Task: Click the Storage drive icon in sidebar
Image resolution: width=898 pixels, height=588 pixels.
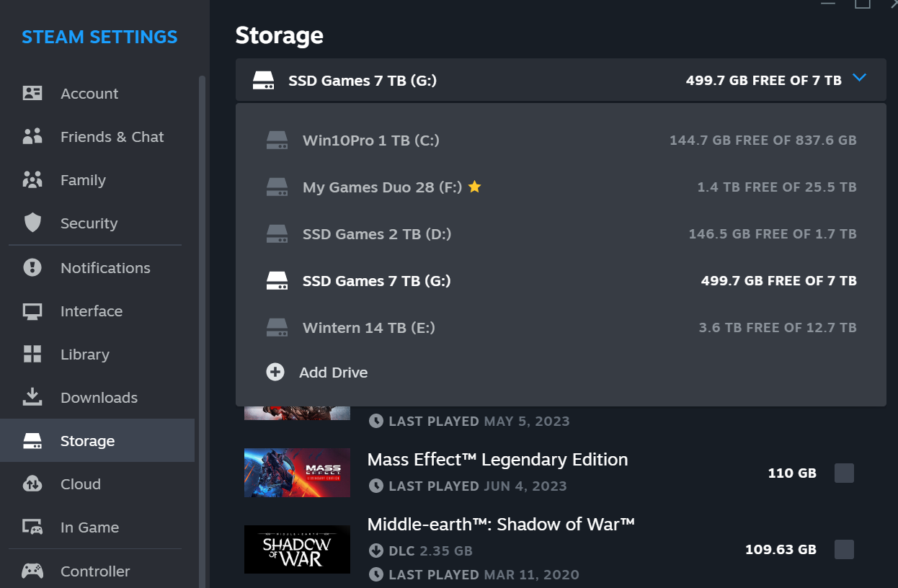Action: tap(32, 441)
